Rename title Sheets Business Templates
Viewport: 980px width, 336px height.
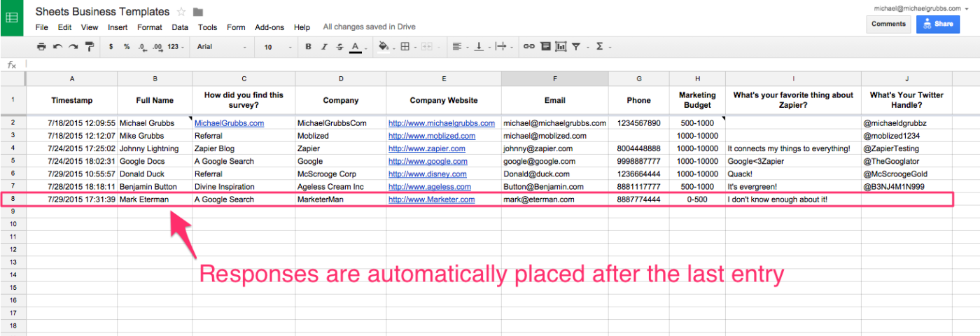(x=102, y=11)
